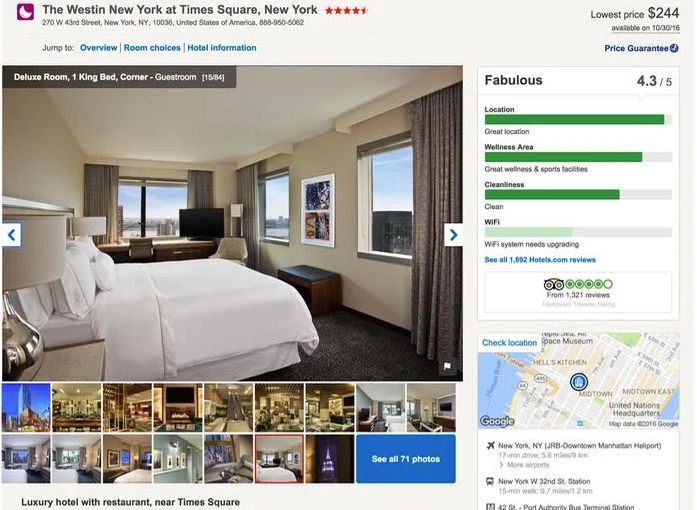Viewport: 697px width, 510px height.
Task: Click the five-star rating icons
Action: click(x=346, y=11)
